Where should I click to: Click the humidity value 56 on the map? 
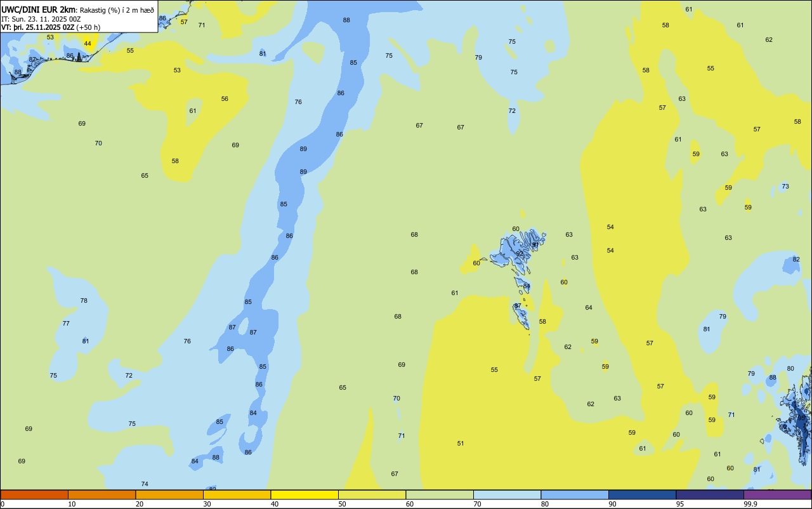225,99
